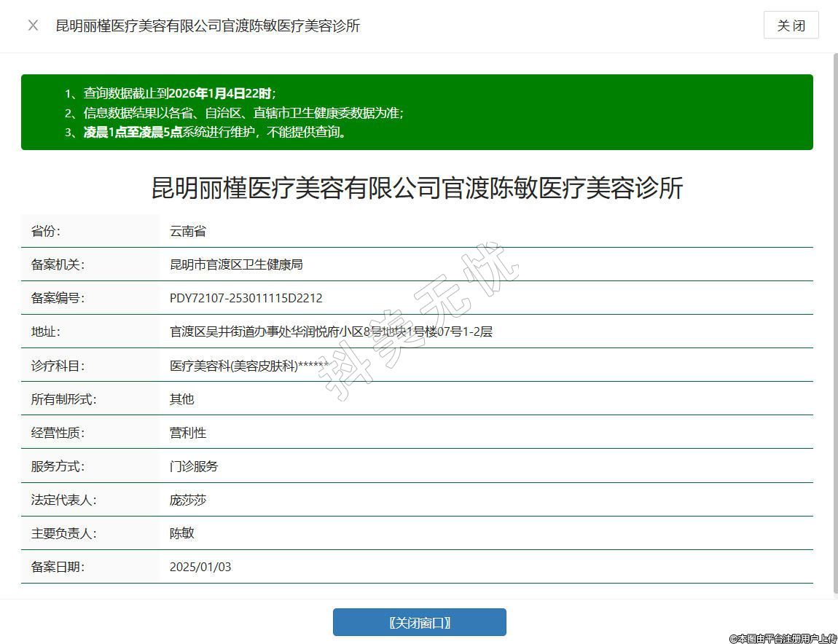Click 昆明市官渡区卫生健康局 filing authority value
Image resolution: width=838 pixels, height=644 pixels.
[x=236, y=264]
